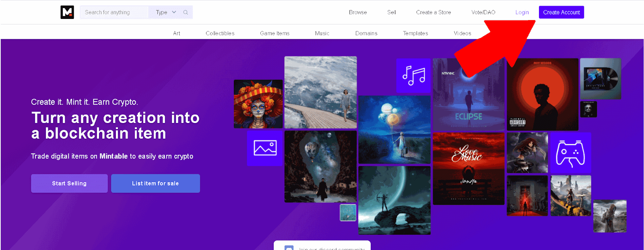Screen dimensions: 644x250
Task: Open the ECLIPSE album cover
Action: pos(469,94)
